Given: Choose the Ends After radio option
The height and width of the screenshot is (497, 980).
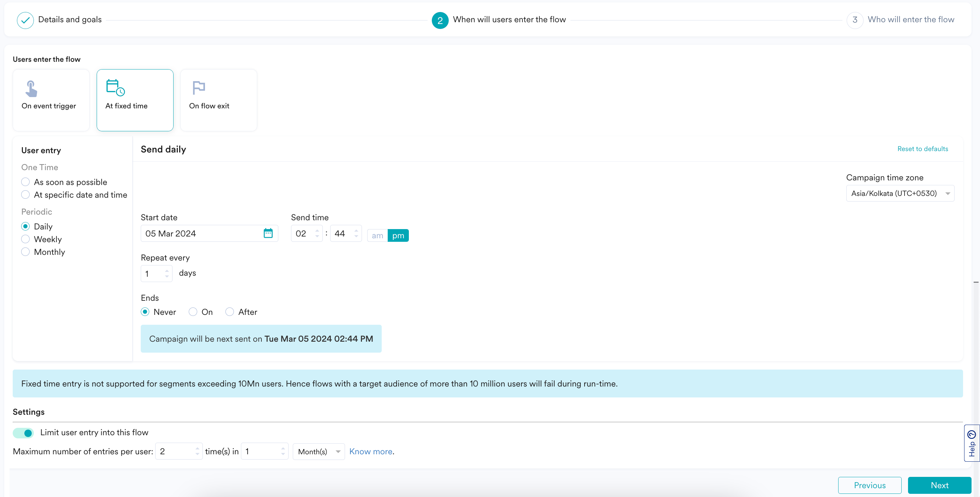Looking at the screenshot, I should (229, 312).
